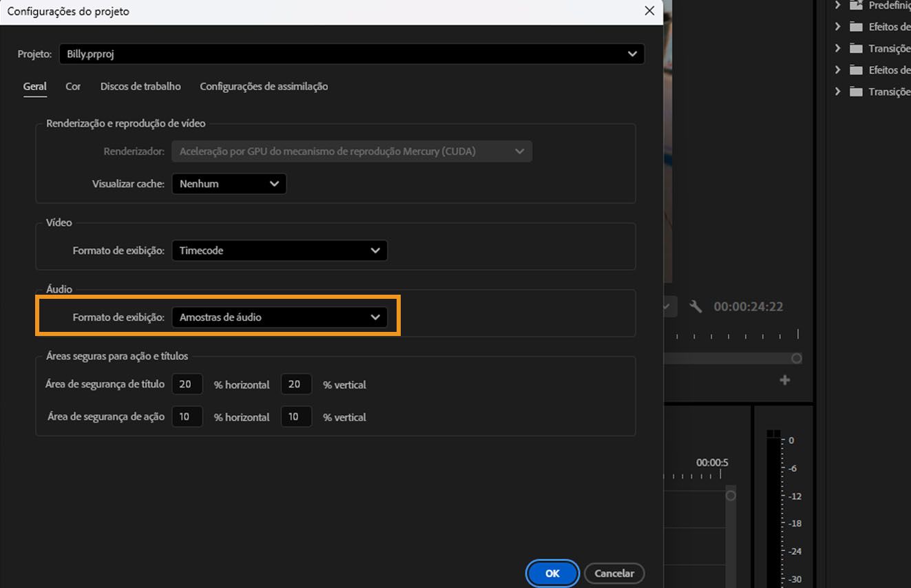This screenshot has width=911, height=588.
Task: Click the Cancelar button
Action: [x=614, y=573]
